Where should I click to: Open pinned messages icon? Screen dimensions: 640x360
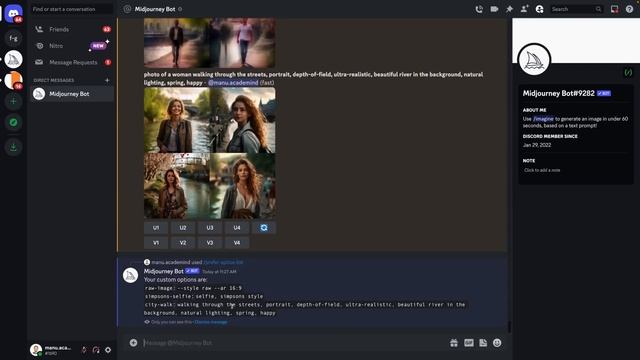(509, 9)
